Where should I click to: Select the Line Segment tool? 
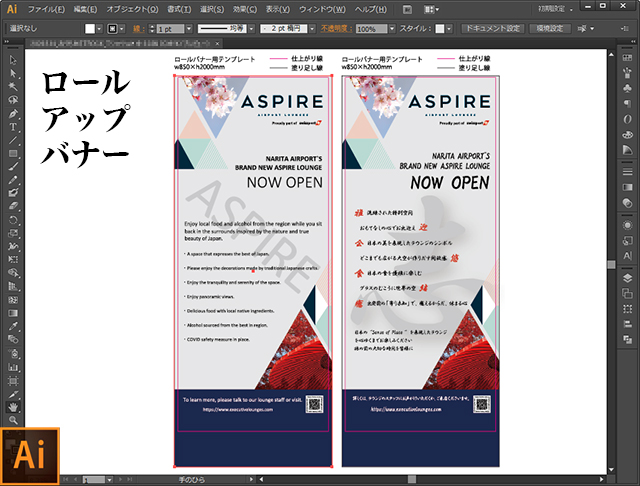(13, 140)
